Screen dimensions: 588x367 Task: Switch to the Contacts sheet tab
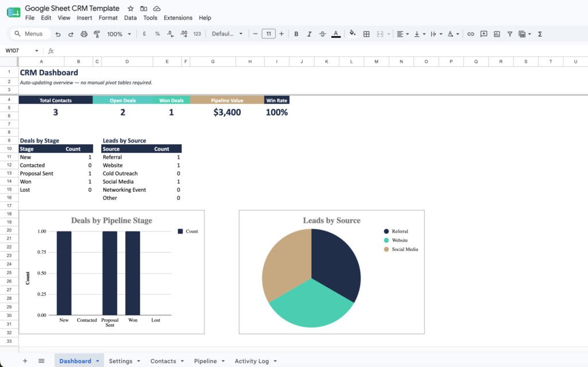163,361
